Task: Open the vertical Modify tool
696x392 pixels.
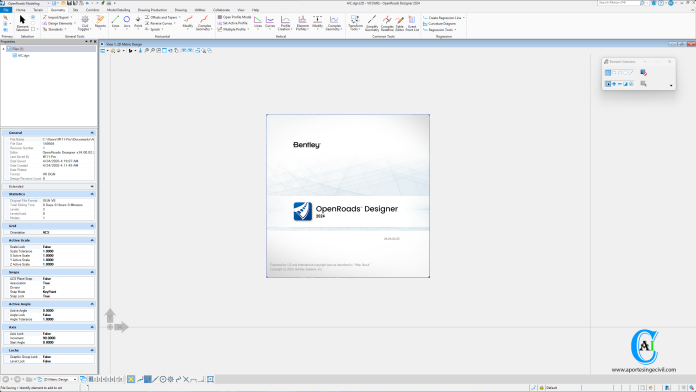Action: [317, 22]
